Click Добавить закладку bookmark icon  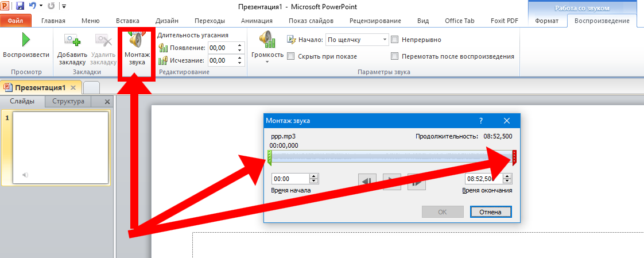click(72, 40)
